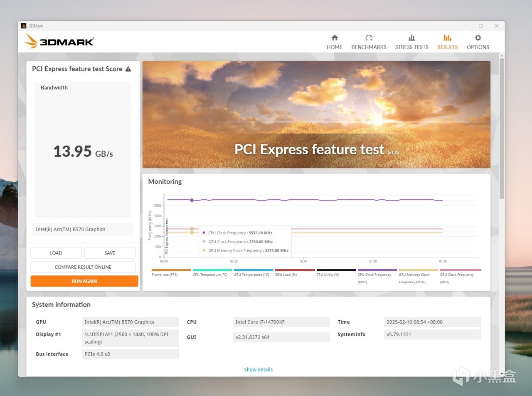Toggle CPU Clock Frequency legend series

[377, 277]
